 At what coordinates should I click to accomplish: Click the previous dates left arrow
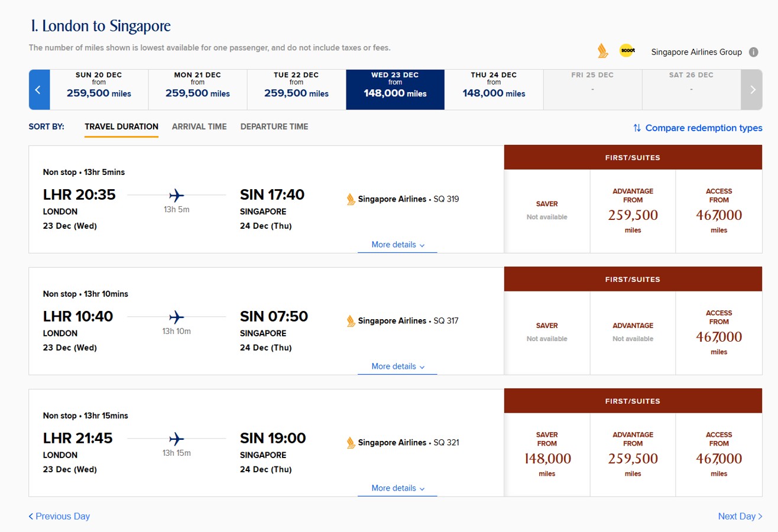tap(39, 90)
